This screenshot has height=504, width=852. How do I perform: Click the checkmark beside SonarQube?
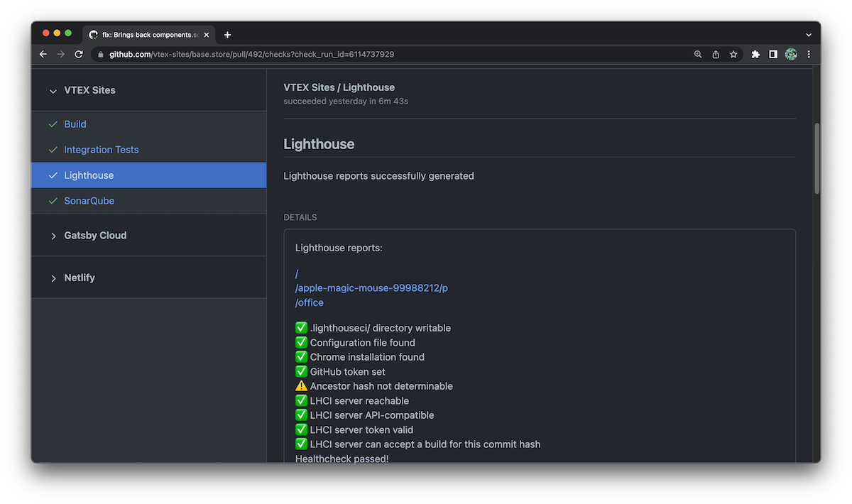point(53,201)
